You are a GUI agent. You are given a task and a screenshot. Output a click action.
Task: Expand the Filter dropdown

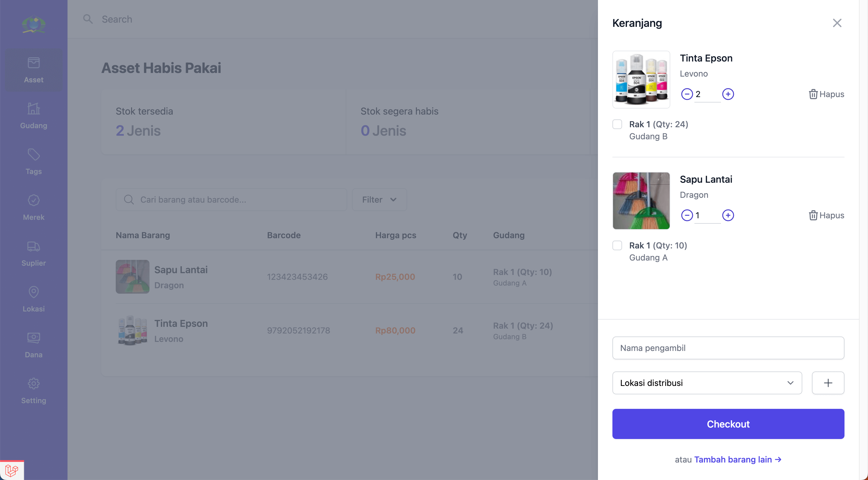(379, 200)
